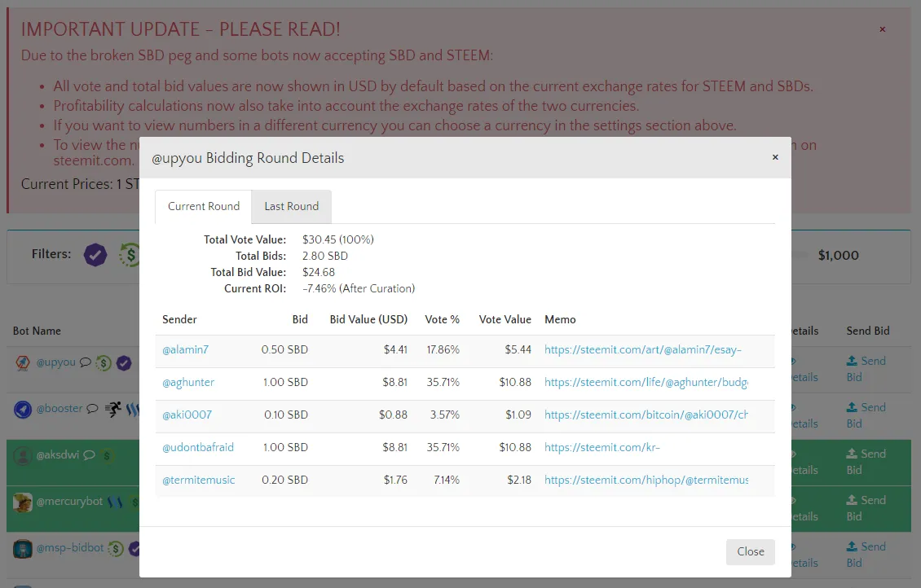Open the @msp-bidbot bot name link
The height and width of the screenshot is (588, 921).
point(70,548)
